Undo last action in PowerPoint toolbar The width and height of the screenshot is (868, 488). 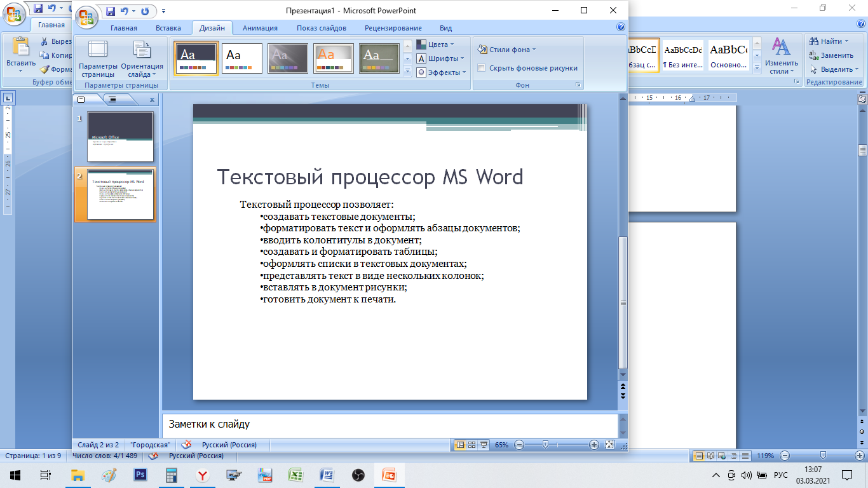[x=125, y=11]
